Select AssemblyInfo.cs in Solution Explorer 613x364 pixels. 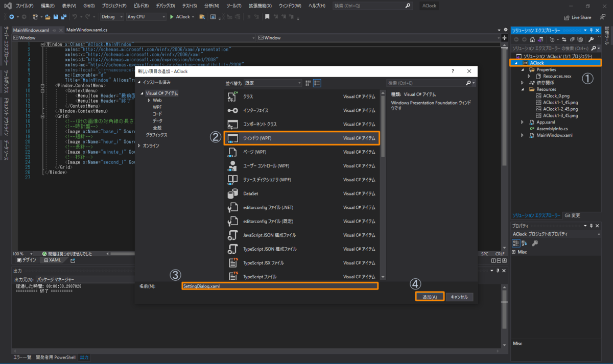pos(551,129)
